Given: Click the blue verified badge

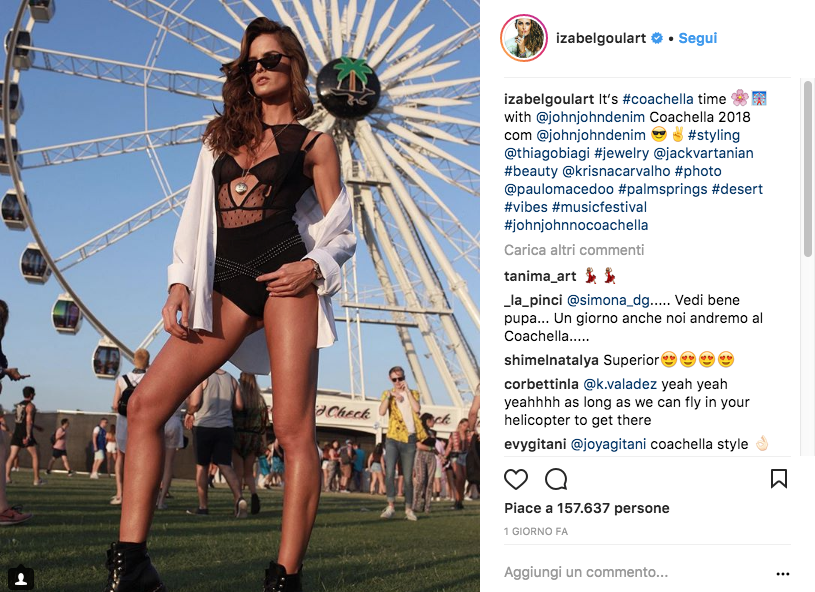Looking at the screenshot, I should 657,38.
